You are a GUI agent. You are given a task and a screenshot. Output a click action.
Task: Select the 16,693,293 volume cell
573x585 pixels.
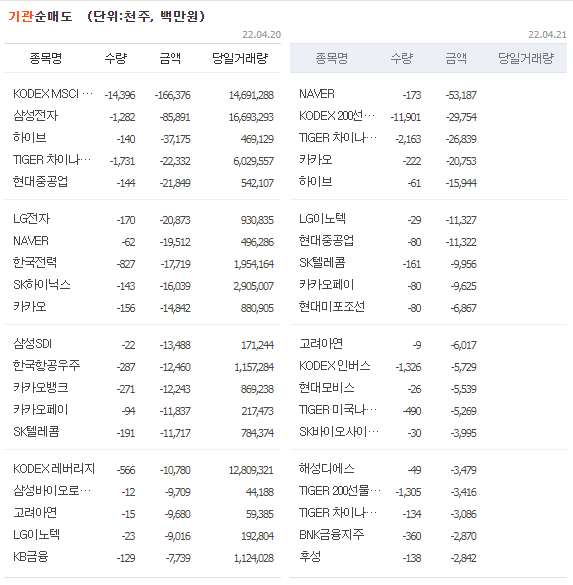pos(251,117)
